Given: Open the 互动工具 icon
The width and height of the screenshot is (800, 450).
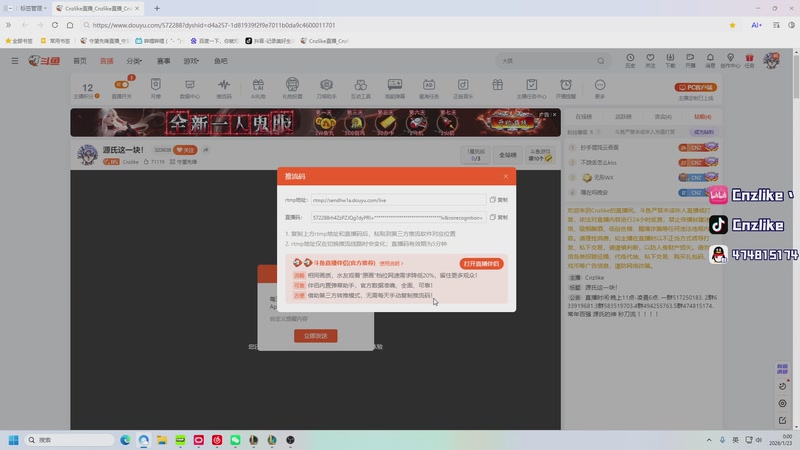Looking at the screenshot, I should 361,88.
